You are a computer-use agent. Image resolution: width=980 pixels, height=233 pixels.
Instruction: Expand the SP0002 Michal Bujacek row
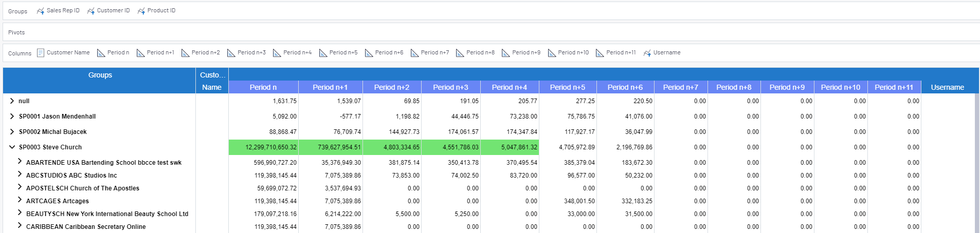[12, 132]
